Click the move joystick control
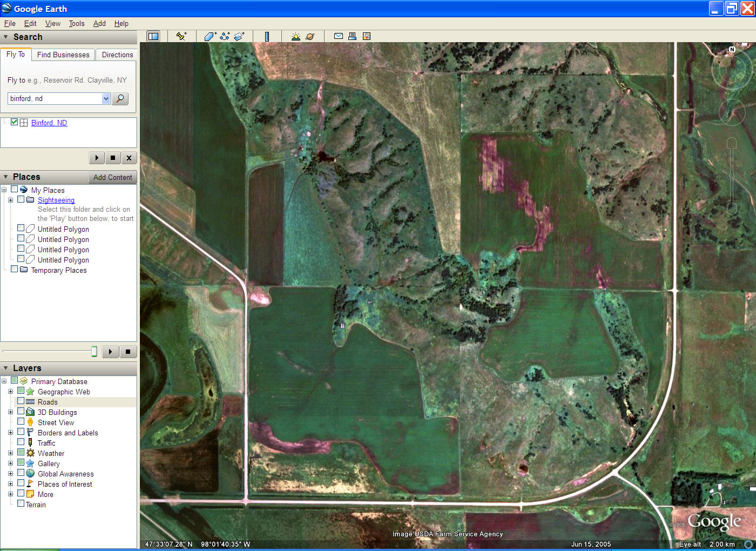The height and width of the screenshot is (551, 756). pyautogui.click(x=732, y=112)
